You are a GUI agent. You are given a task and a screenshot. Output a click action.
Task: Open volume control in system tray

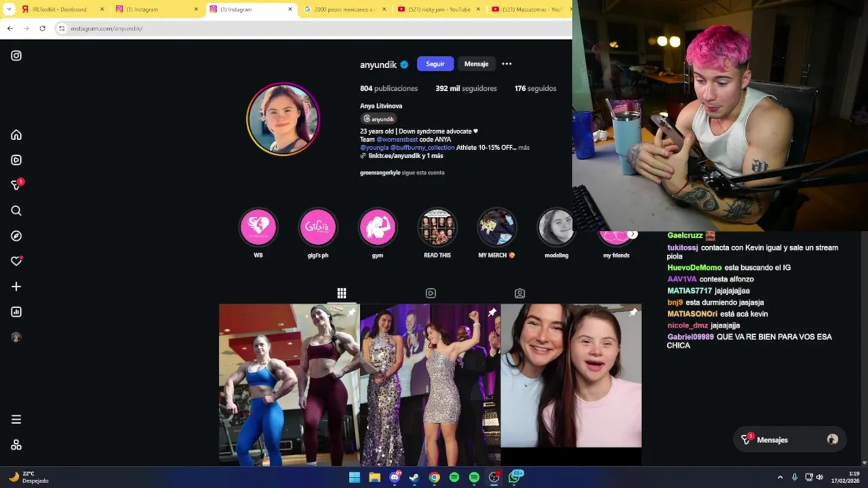(819, 477)
